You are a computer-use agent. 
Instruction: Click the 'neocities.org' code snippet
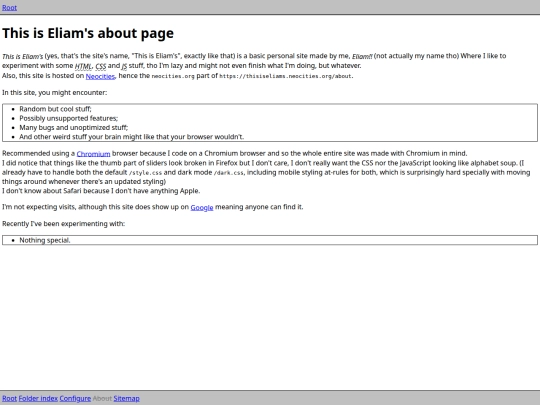(x=173, y=76)
